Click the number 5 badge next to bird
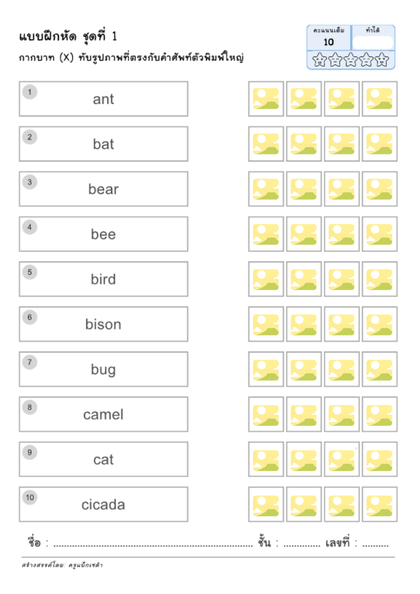The height and width of the screenshot is (594, 420). click(30, 272)
